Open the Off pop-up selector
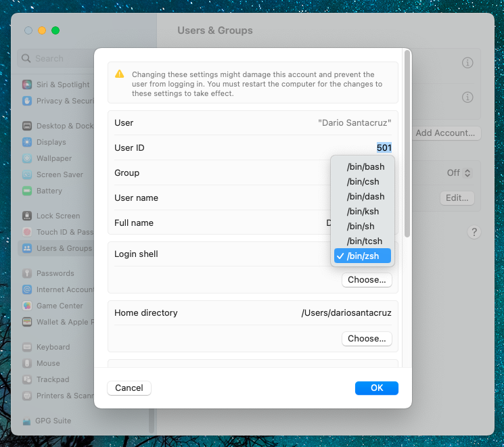Viewport: 504px width, 447px height. [x=459, y=173]
